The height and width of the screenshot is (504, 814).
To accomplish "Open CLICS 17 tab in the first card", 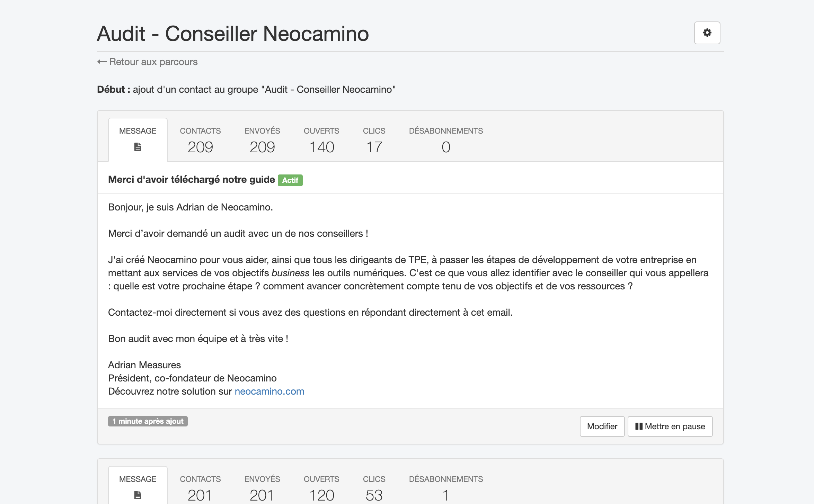I will click(374, 140).
